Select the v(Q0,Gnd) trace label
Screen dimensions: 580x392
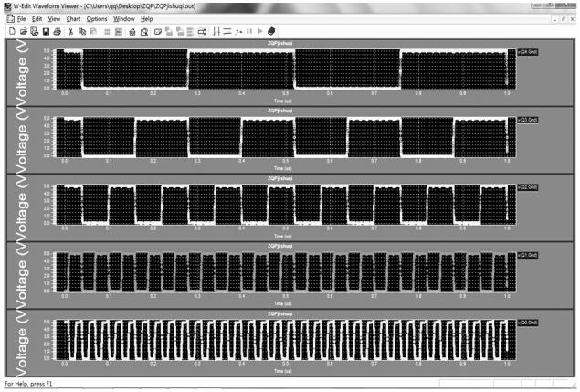tap(527, 323)
